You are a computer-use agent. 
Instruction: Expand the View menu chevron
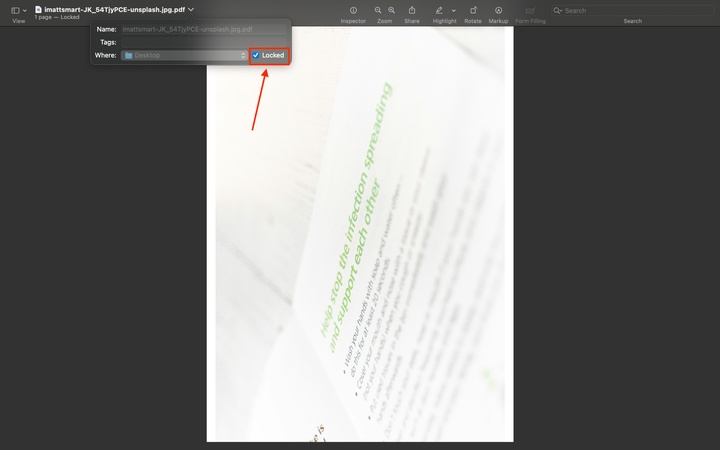[x=25, y=10]
